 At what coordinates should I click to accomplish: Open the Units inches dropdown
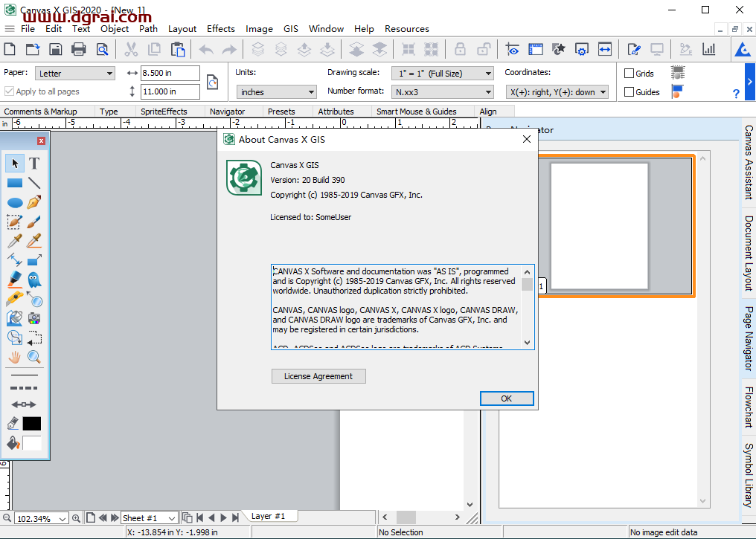point(276,91)
